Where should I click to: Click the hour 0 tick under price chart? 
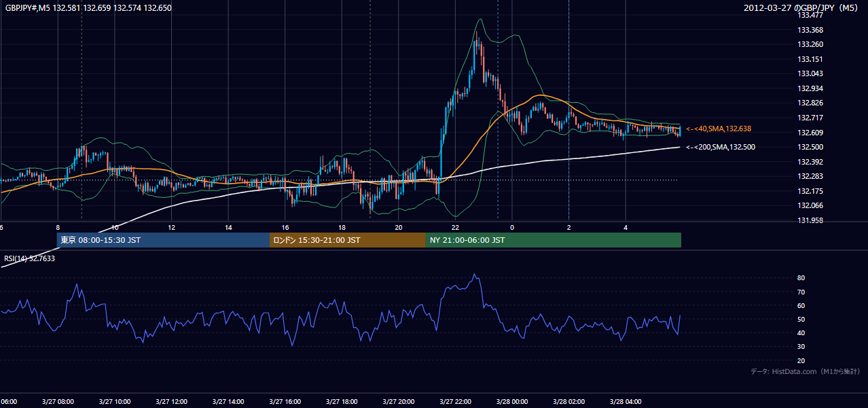[512, 228]
